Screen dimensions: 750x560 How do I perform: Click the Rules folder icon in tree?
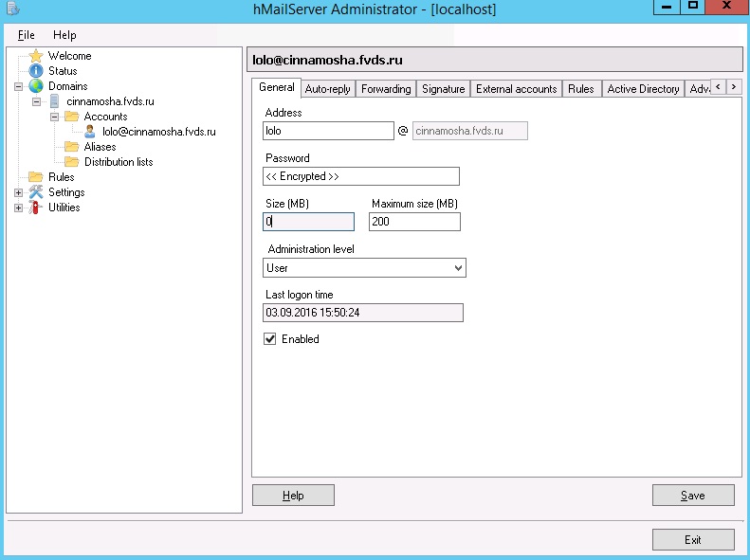click(36, 177)
